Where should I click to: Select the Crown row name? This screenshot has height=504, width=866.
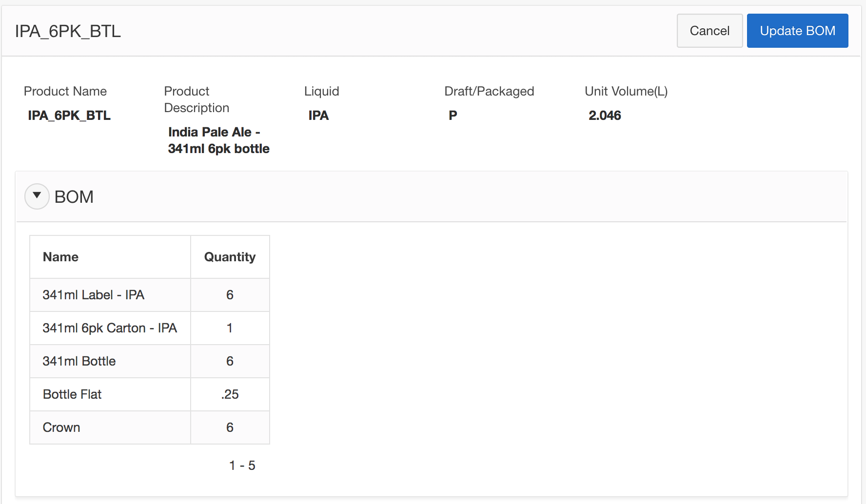(61, 427)
